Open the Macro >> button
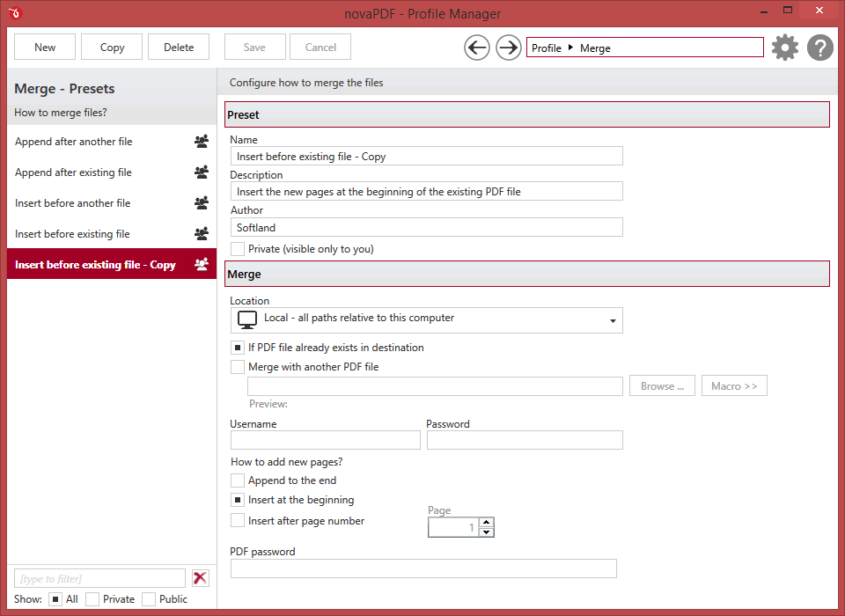845x616 pixels. 734,385
